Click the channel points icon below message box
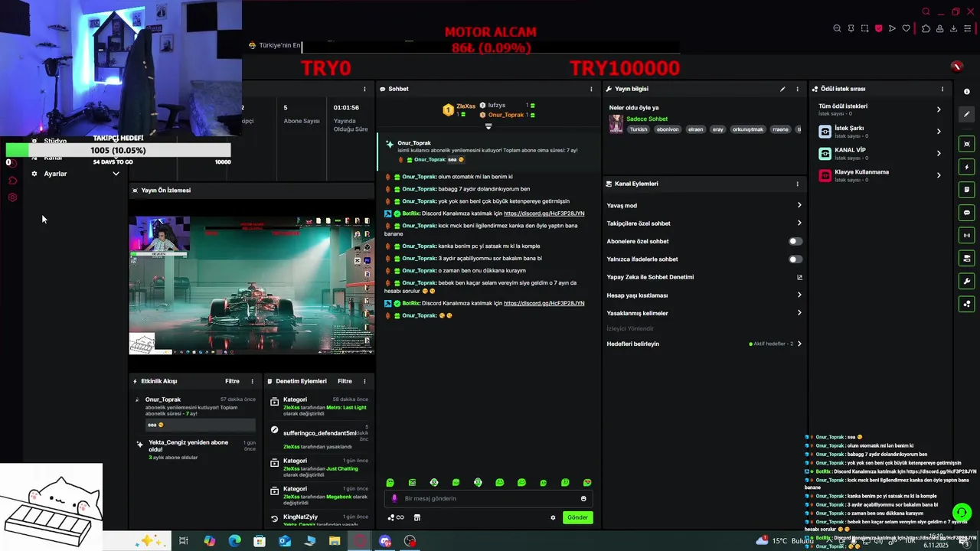The height and width of the screenshot is (551, 980). tap(396, 517)
